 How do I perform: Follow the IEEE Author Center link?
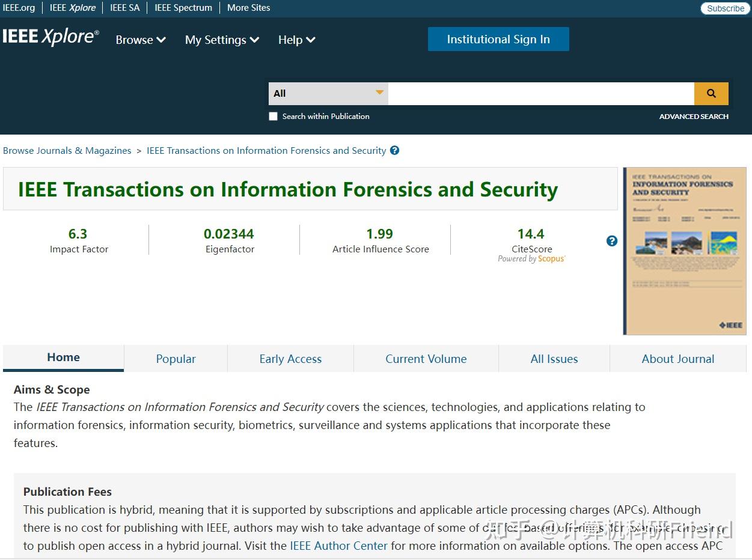coord(338,546)
